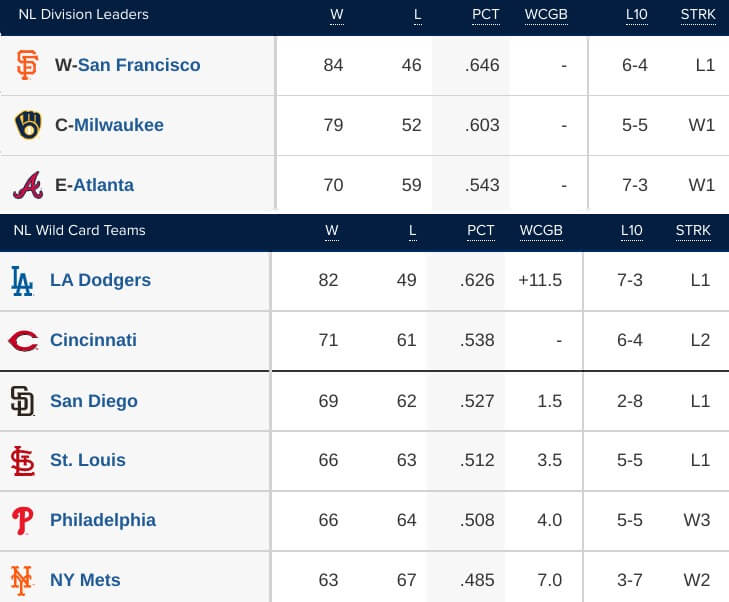Open the LA Dodgers team link
Image resolution: width=729 pixels, height=602 pixels.
100,280
